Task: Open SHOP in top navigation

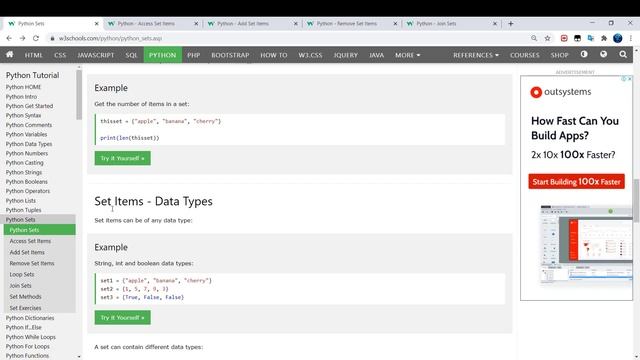Action: (559, 55)
